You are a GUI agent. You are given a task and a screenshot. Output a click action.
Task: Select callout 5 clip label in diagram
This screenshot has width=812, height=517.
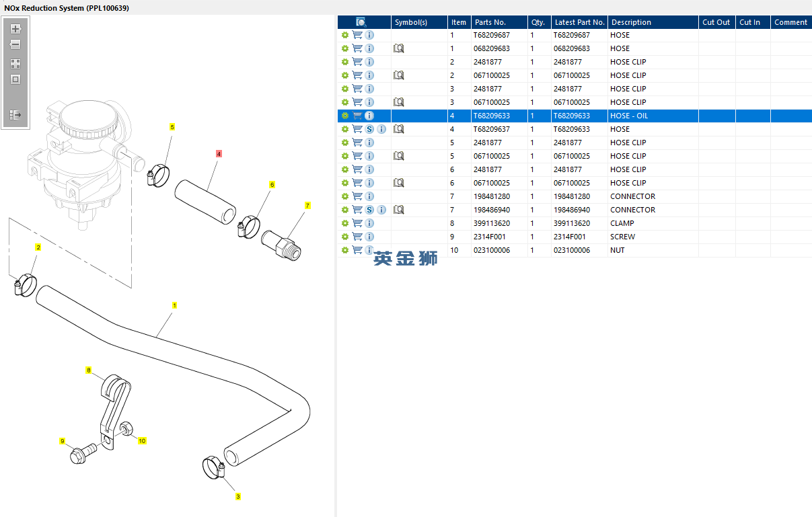click(172, 126)
